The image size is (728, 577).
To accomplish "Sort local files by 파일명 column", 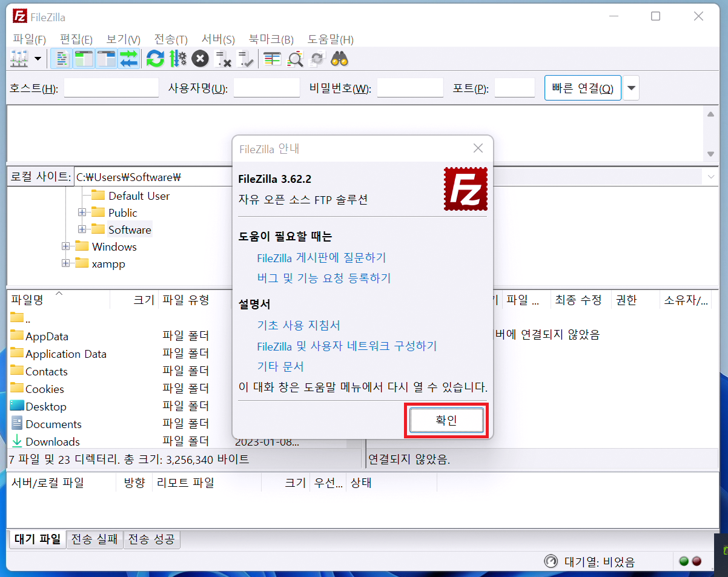I will [58, 300].
